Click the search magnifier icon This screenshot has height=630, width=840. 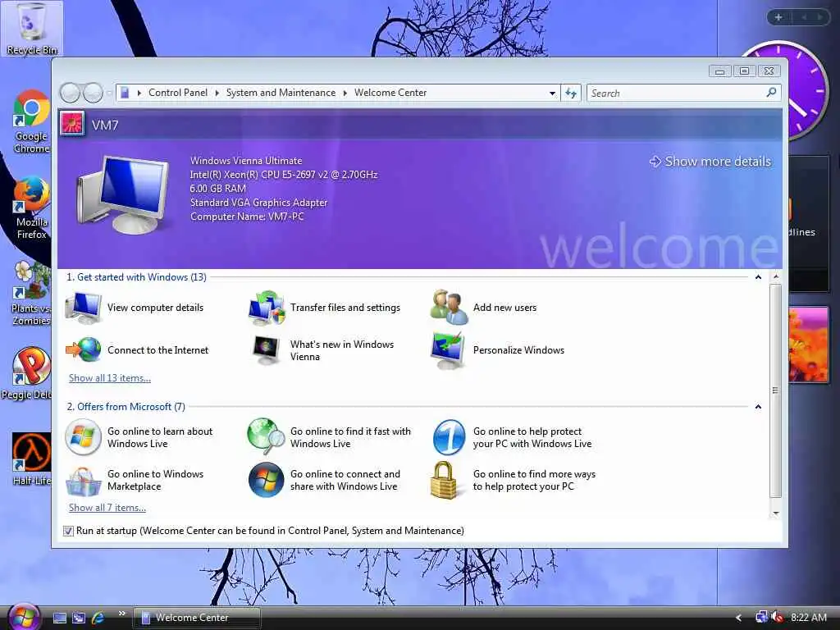tap(771, 93)
